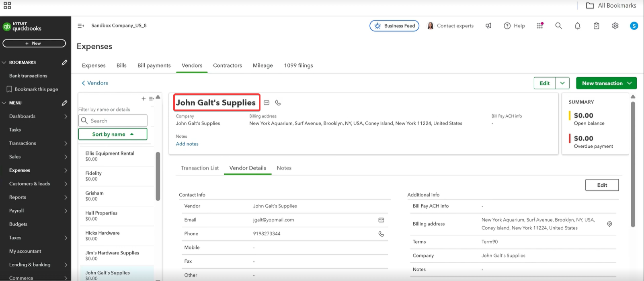Expand Lending & banking submenu

[x=66, y=264]
